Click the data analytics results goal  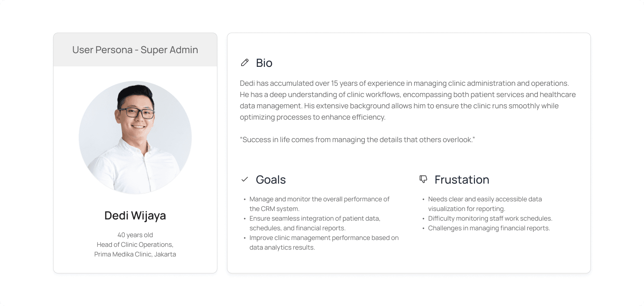pyautogui.click(x=324, y=242)
